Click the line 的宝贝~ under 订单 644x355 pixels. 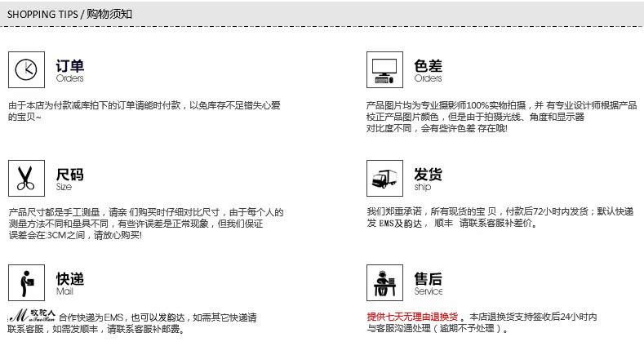(x=24, y=117)
